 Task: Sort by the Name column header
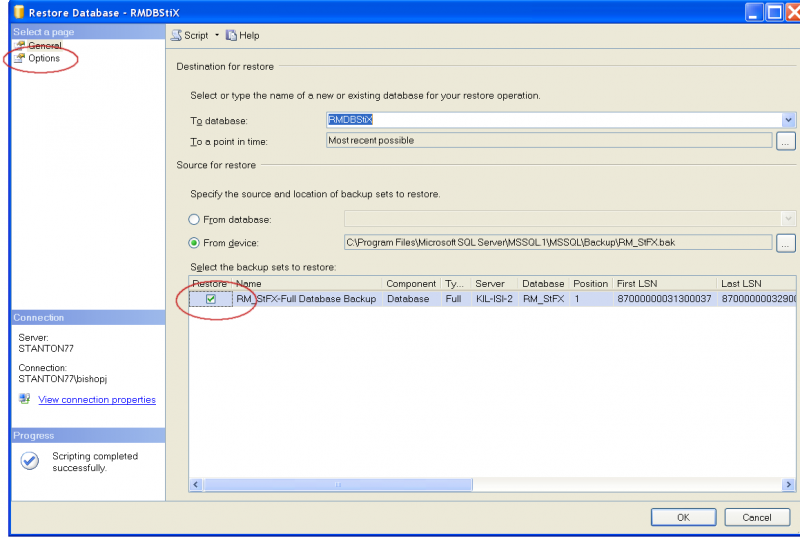tap(307, 283)
